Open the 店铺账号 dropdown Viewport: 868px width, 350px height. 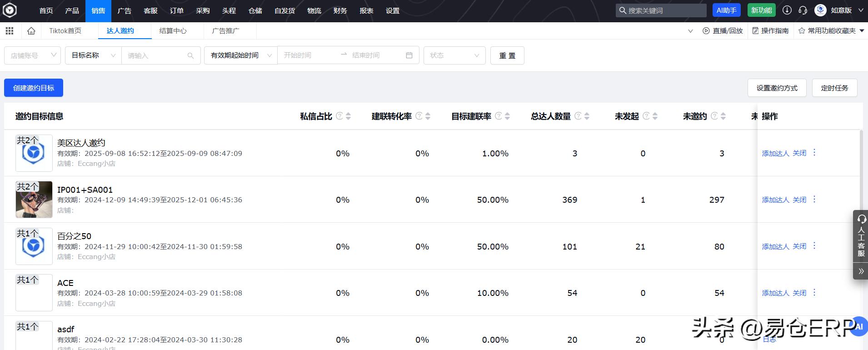32,55
